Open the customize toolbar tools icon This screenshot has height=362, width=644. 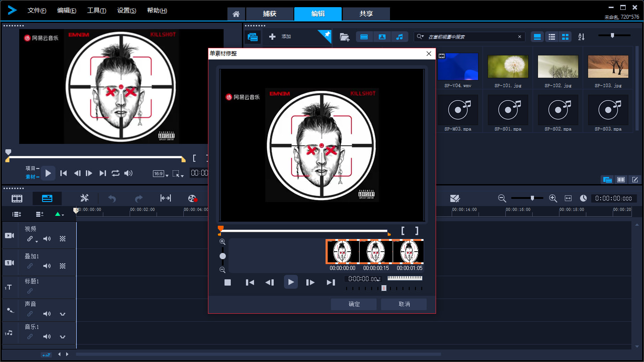click(85, 198)
